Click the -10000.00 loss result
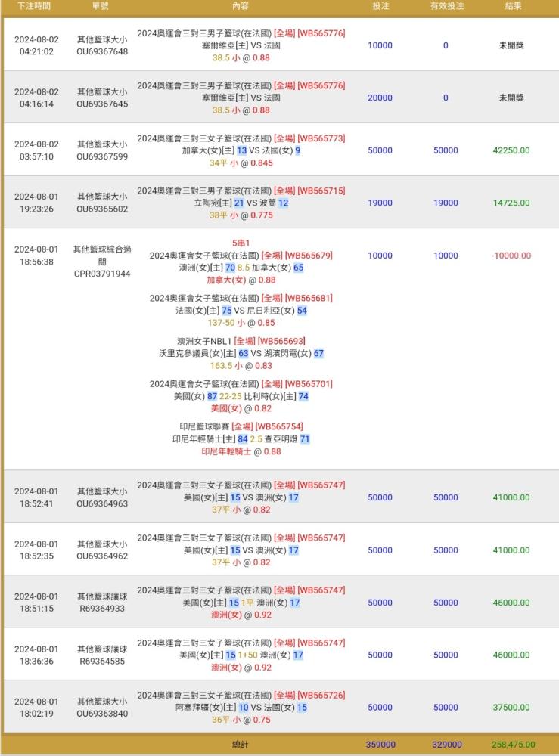 (511, 256)
